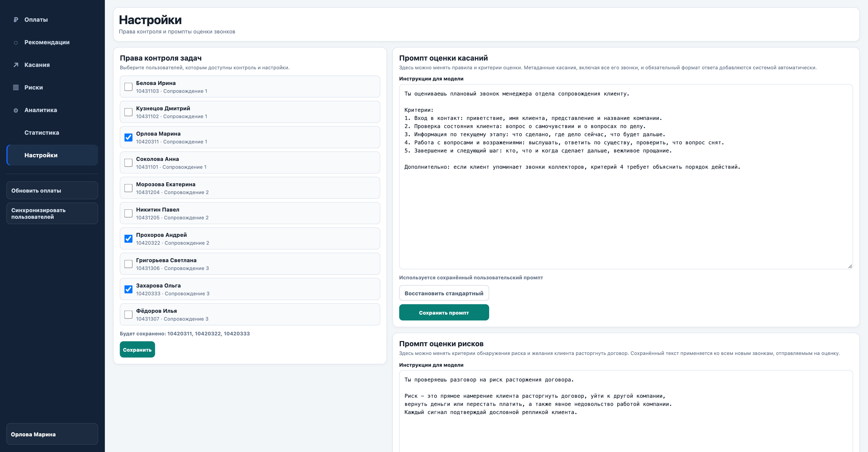Click the resize handle of the touch prompt textarea
Viewport: 868px width, 452px height.
point(850,266)
